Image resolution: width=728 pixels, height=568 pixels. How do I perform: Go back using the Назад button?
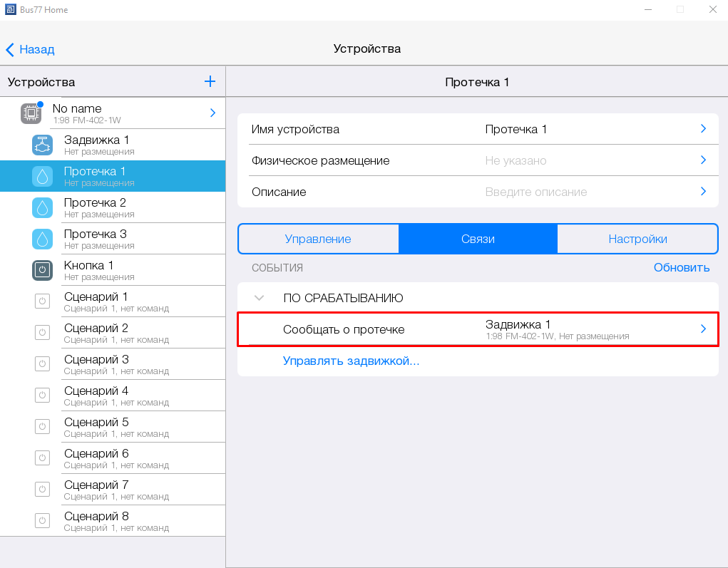[30, 49]
